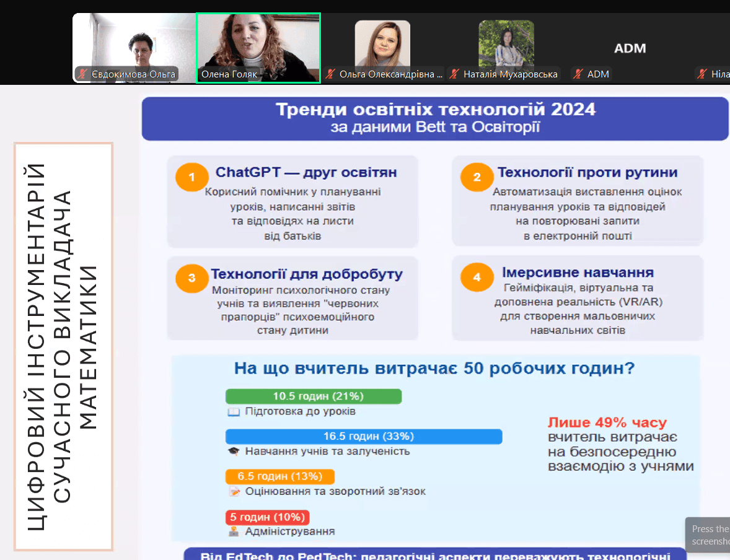
Task: Click the orange number 4 circle
Action: pyautogui.click(x=477, y=277)
